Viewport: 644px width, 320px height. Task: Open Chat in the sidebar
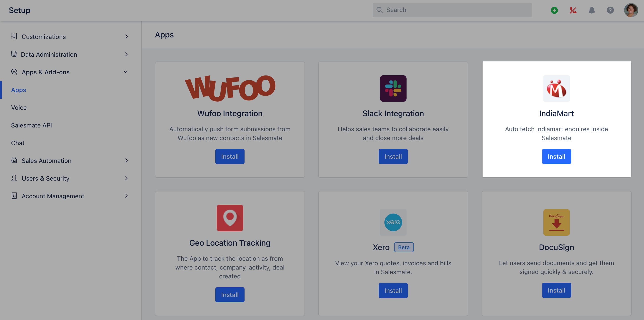pos(18,143)
